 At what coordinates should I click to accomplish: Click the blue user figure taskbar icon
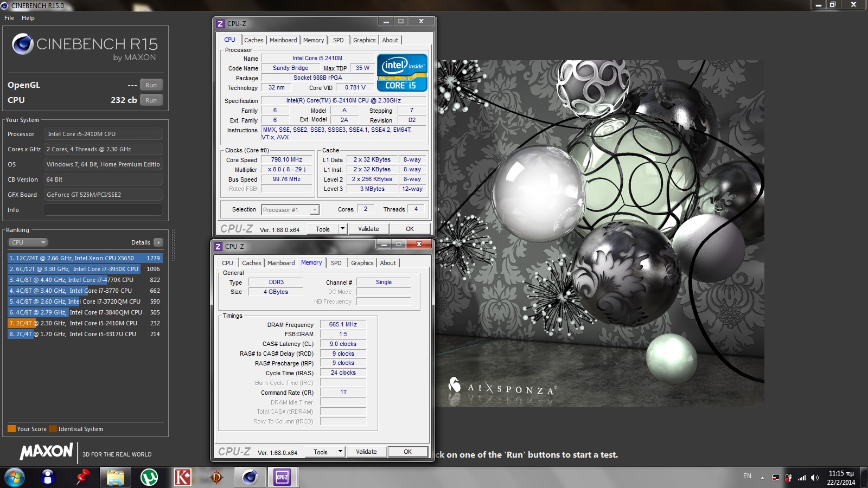(48, 477)
